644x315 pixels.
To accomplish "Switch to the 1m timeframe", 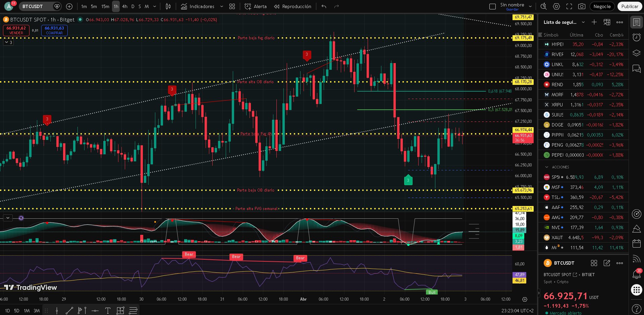I will coord(84,6).
